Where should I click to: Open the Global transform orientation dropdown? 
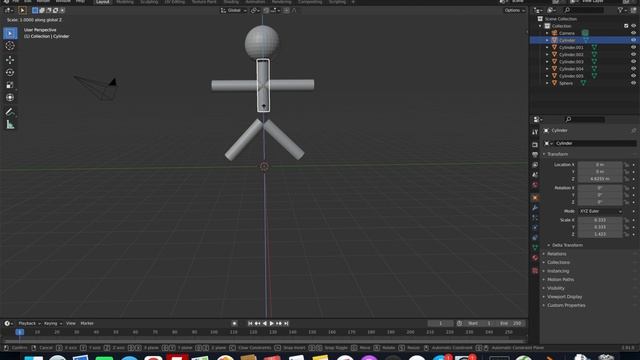234,10
